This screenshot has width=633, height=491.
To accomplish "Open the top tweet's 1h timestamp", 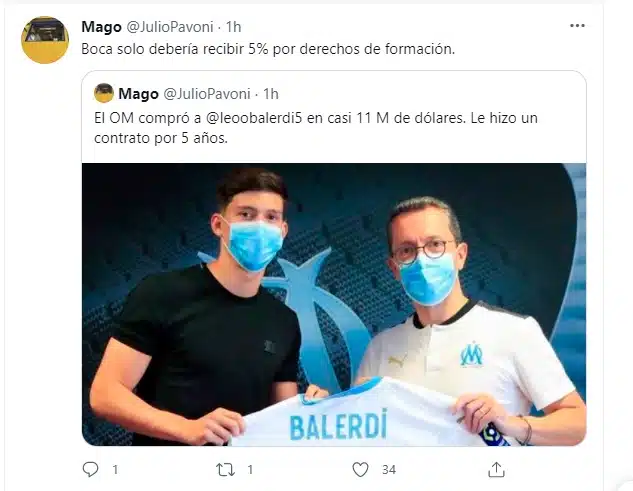I will 233,27.
